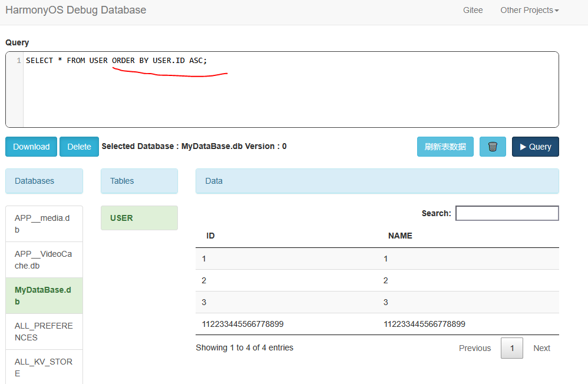Open the ALL_KV_STORE entry
This screenshot has width=588, height=384.
coord(44,368)
